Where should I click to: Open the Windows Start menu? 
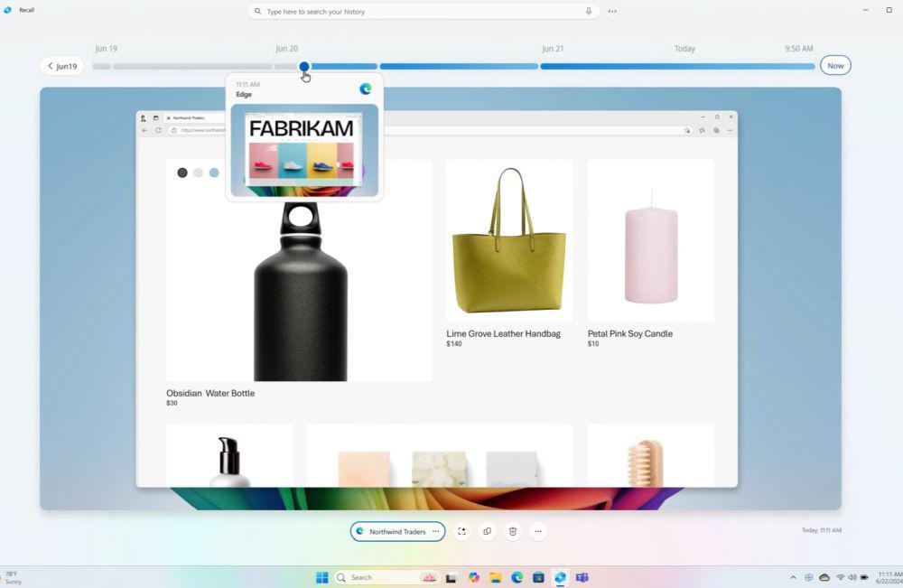click(x=322, y=577)
